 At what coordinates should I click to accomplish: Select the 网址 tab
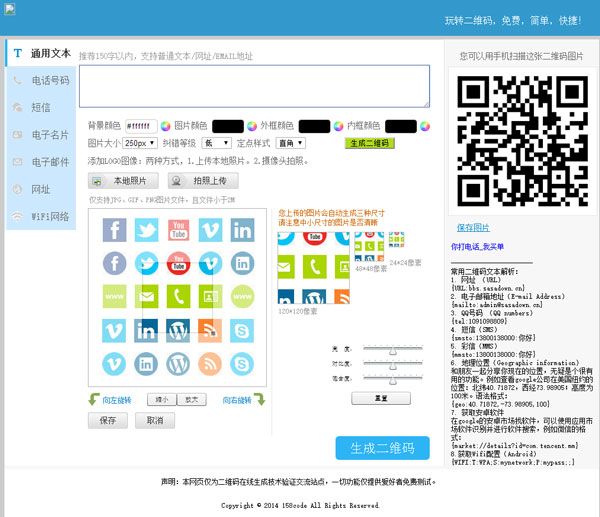(x=41, y=189)
